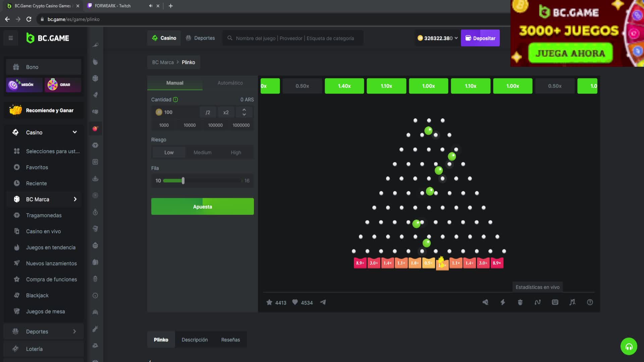Click the bet amount up/down stepper
The height and width of the screenshot is (362, 644).
coord(244,112)
